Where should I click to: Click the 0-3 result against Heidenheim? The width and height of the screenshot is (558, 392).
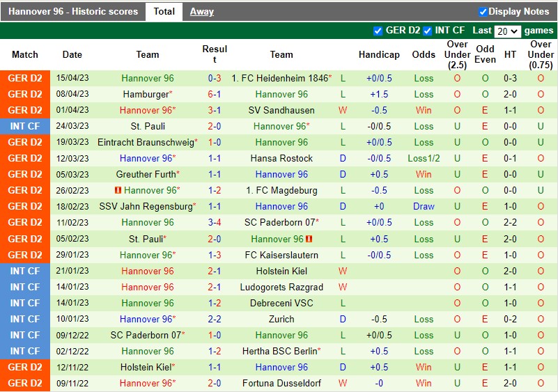coord(215,78)
